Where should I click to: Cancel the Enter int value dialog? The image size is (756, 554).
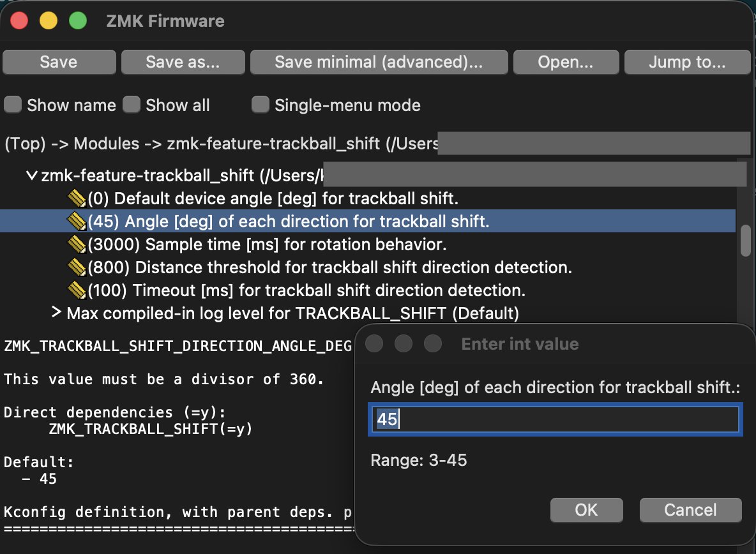(x=690, y=510)
